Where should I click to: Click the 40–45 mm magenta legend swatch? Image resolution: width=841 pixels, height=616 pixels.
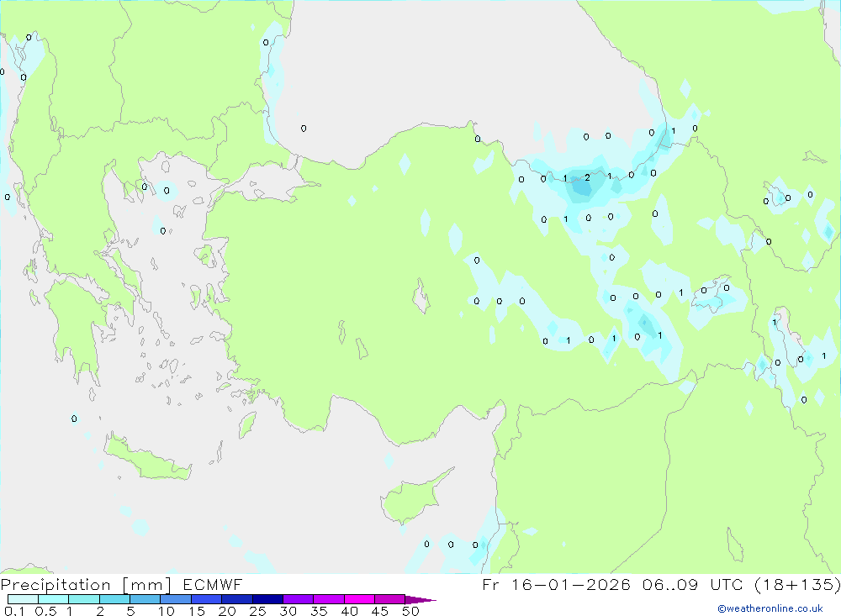click(359, 599)
